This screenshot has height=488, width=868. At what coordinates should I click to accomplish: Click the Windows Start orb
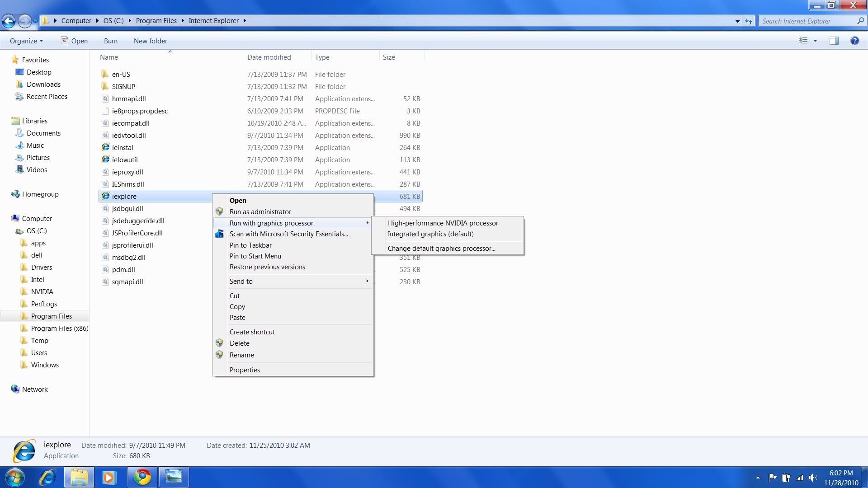[15, 477]
